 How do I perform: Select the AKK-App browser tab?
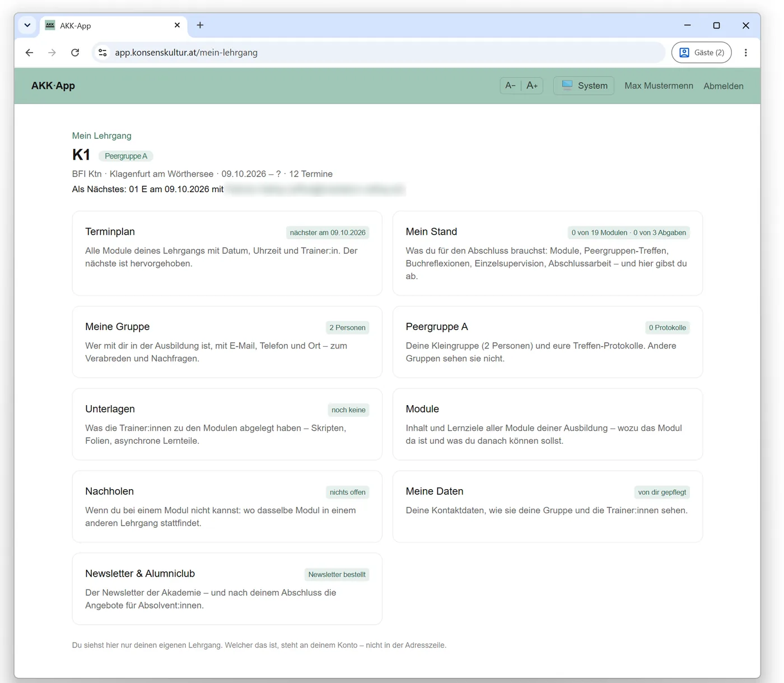[x=114, y=25]
